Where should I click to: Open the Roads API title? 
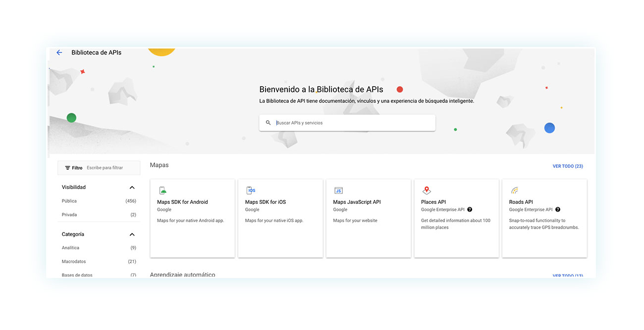click(521, 202)
